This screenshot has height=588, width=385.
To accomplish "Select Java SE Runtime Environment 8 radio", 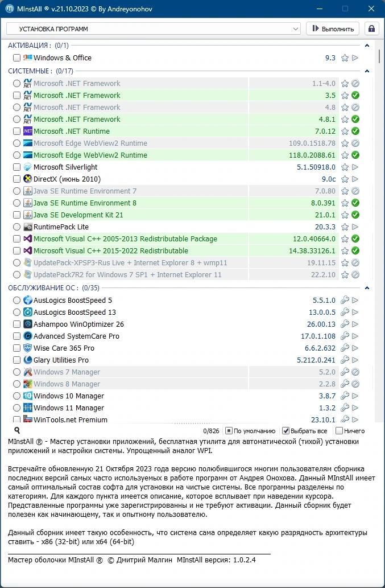I will click(16, 203).
